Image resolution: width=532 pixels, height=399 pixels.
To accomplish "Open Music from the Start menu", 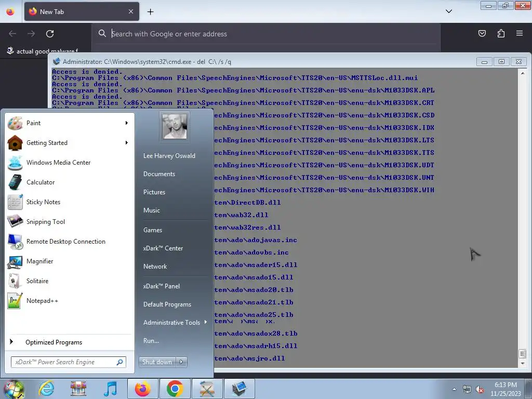I will point(152,210).
